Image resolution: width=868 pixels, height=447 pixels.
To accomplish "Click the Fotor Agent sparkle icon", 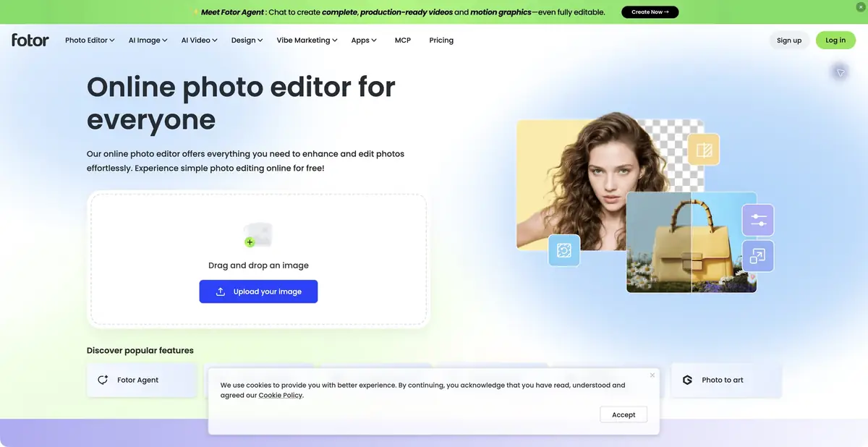I will [x=103, y=380].
